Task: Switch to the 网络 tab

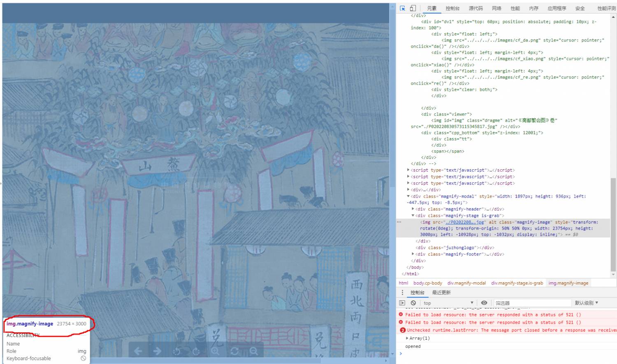Action: tap(496, 8)
